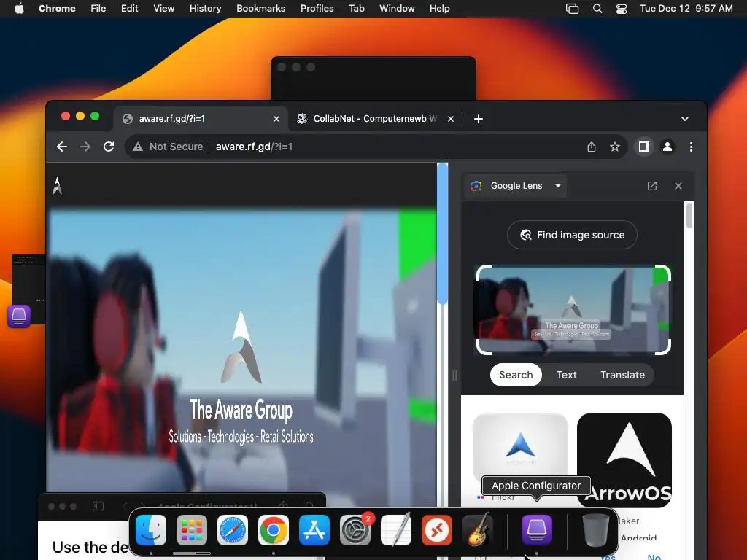This screenshot has height=560, width=747.
Task: Open Apple Configurator from the Dock
Action: click(537, 530)
